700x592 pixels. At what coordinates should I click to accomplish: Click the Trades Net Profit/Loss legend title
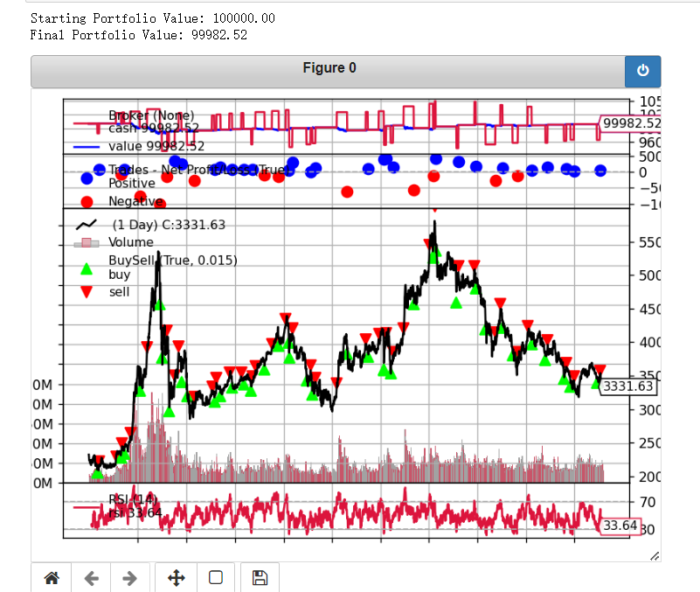199,170
